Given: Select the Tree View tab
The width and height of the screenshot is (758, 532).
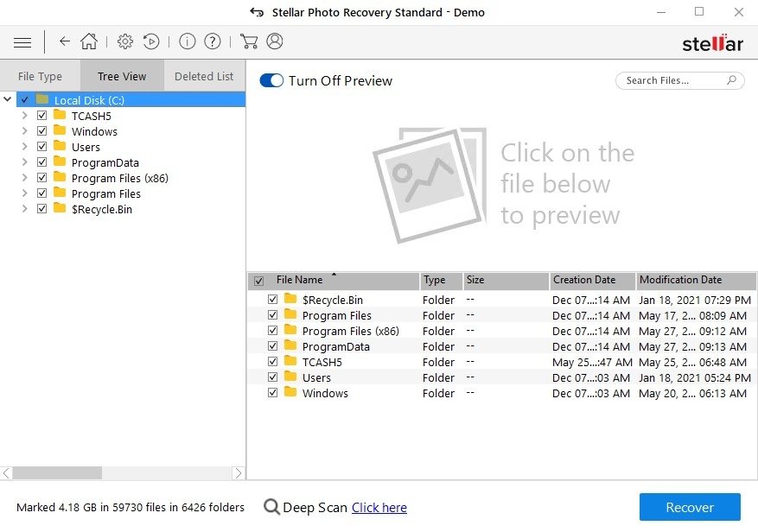Looking at the screenshot, I should point(122,76).
